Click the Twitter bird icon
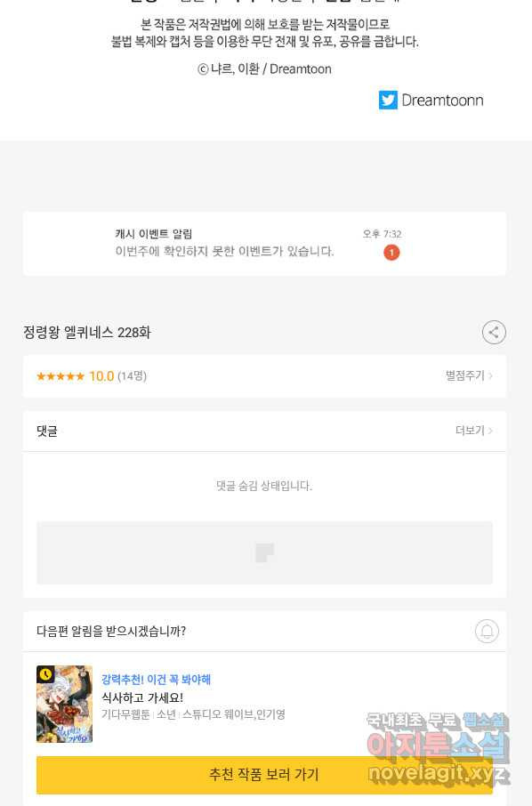 [x=388, y=101]
